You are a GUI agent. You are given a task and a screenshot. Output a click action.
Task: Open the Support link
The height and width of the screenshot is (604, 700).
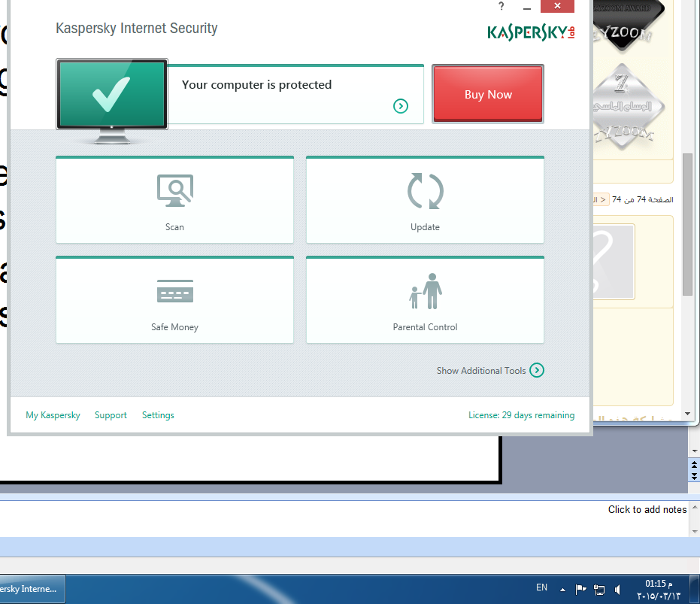111,415
